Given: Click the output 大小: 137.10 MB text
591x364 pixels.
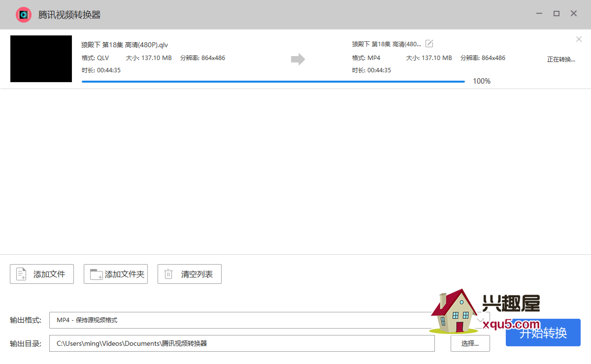Looking at the screenshot, I should 429,58.
